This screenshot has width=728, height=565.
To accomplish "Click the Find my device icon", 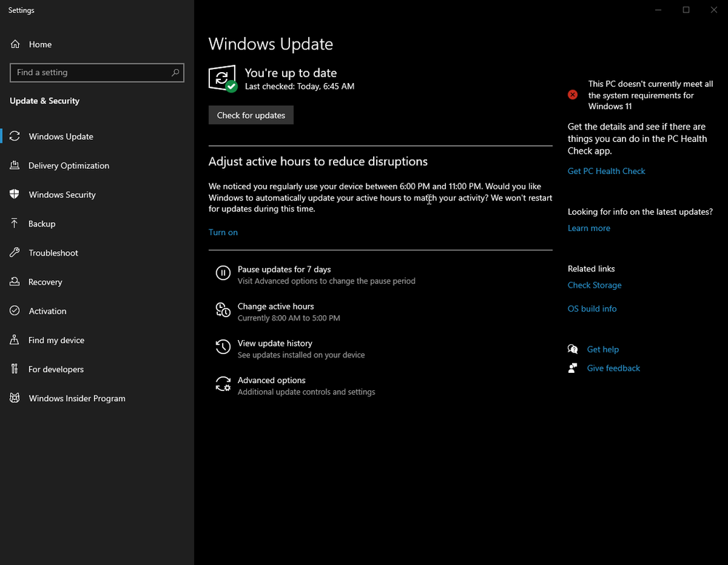I will coord(15,339).
